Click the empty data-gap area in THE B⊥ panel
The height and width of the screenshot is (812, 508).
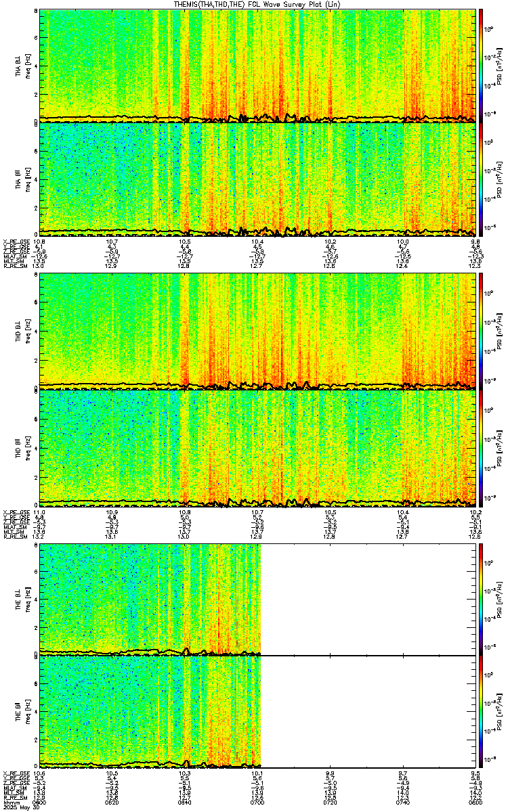tap(368, 600)
